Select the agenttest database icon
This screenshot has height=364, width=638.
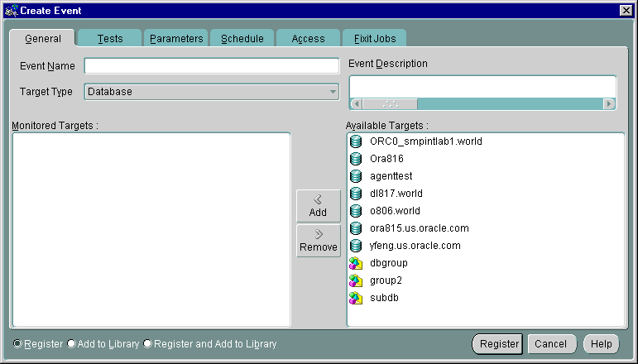[x=356, y=176]
